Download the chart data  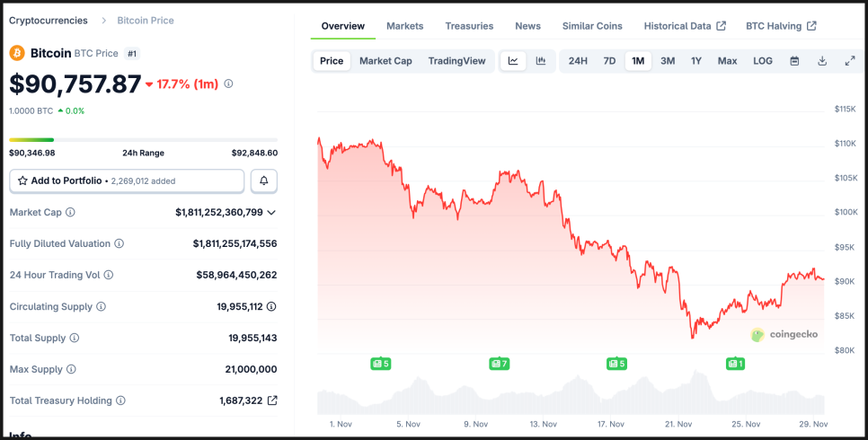[x=822, y=61]
